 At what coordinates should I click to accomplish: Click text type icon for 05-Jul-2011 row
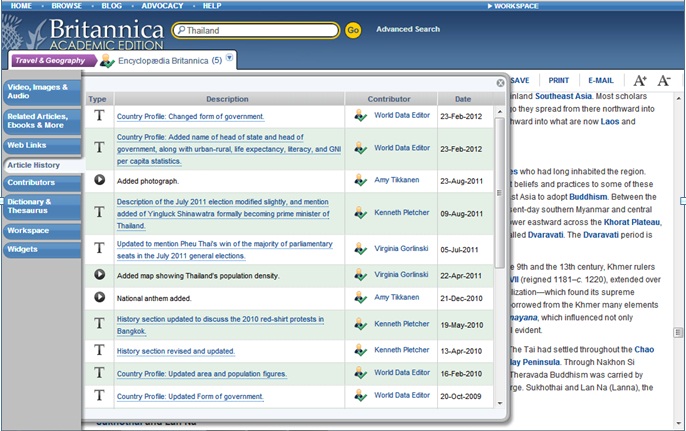click(x=100, y=248)
